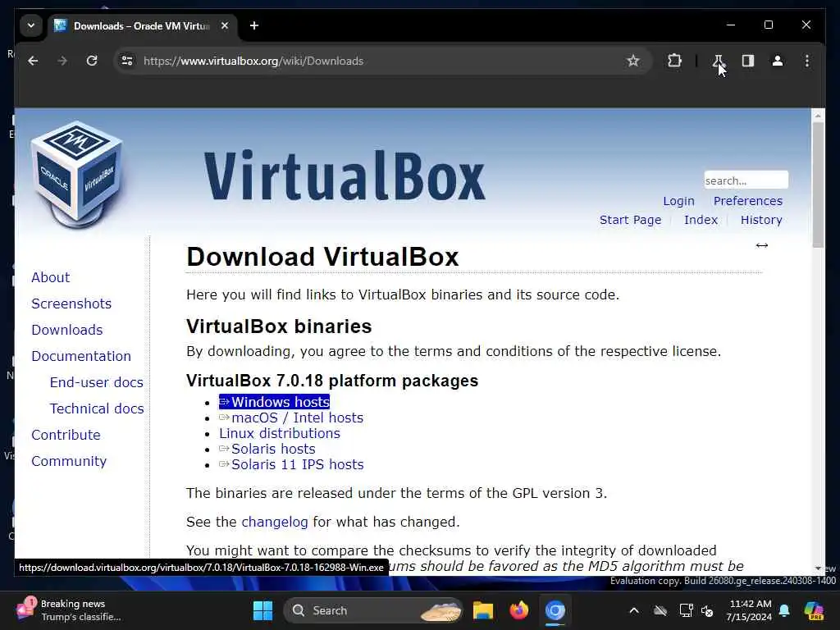Open the browser Extensions puzzle icon
This screenshot has width=840, height=630.
point(674,61)
